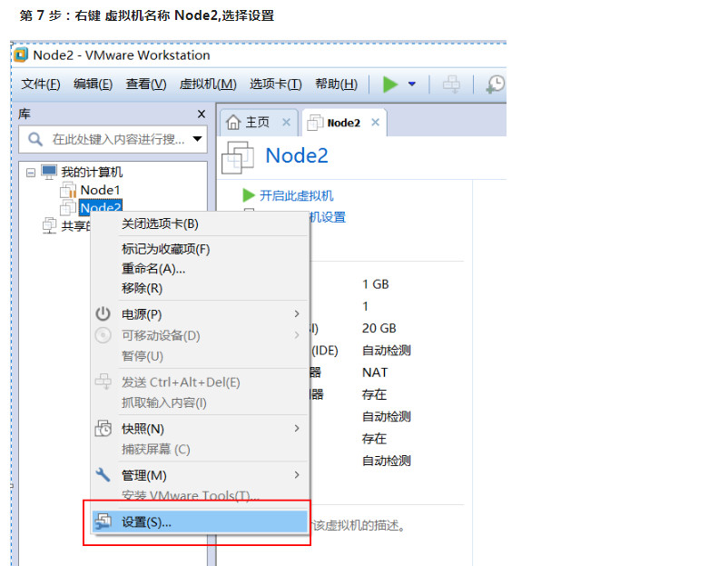Close the 库 library panel
The image size is (728, 566).
[201, 114]
